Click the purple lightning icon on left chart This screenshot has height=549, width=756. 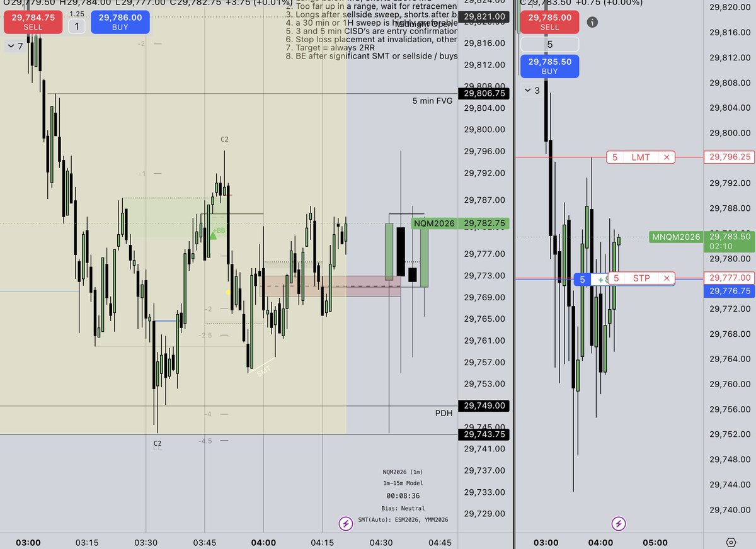coord(345,523)
